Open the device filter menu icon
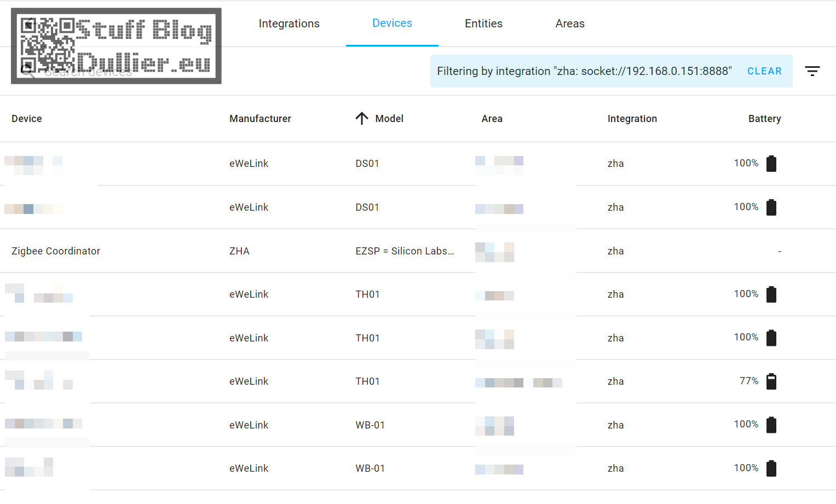This screenshot has height=504, width=836. point(812,71)
